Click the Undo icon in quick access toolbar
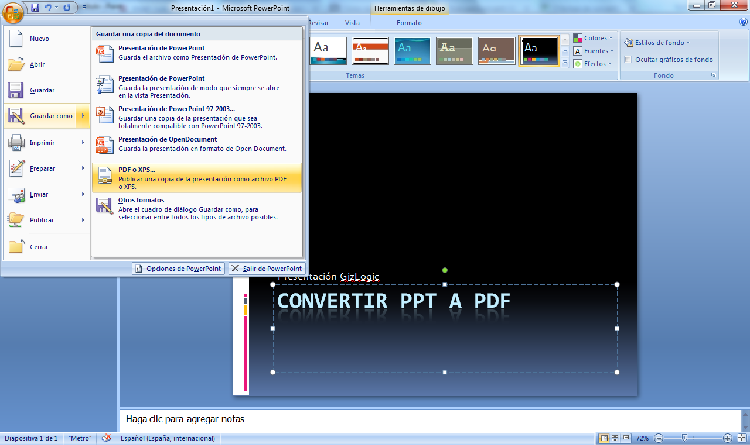The width and height of the screenshot is (750, 445). click(48, 8)
